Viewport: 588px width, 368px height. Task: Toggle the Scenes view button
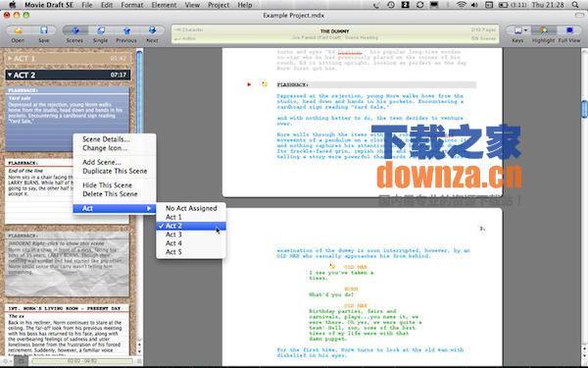pyautogui.click(x=75, y=30)
